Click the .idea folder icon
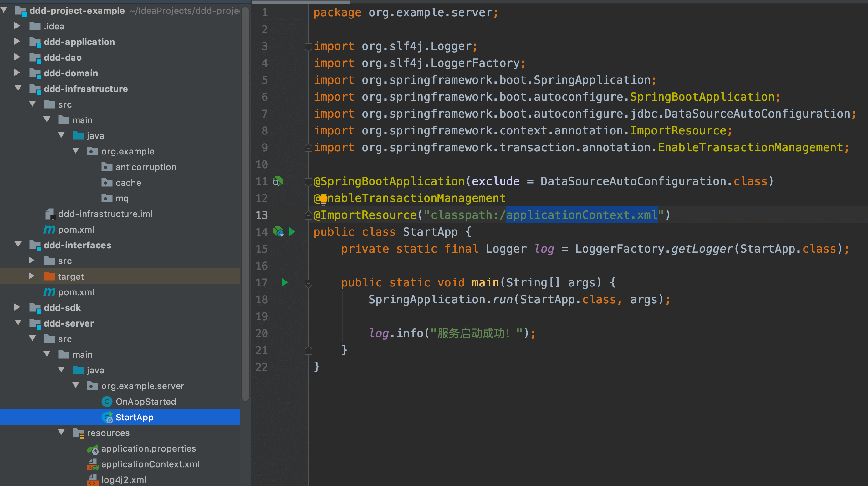This screenshot has height=486, width=868. (35, 26)
